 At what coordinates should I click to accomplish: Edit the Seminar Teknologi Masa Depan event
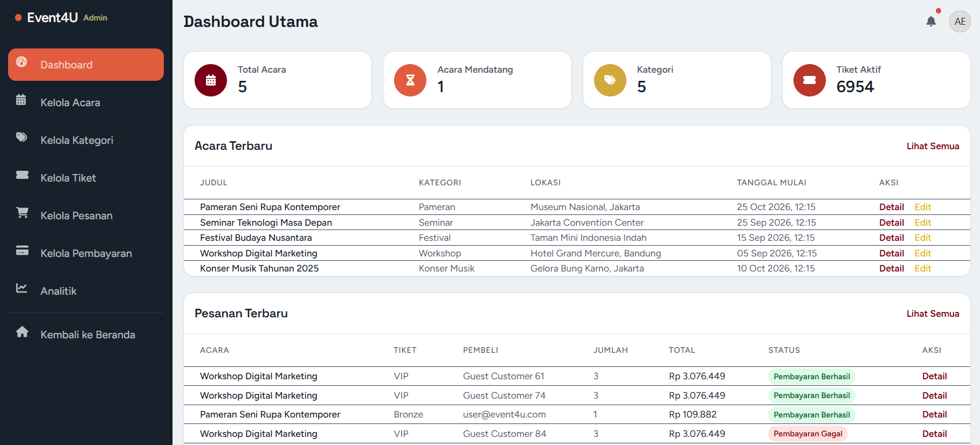click(923, 222)
